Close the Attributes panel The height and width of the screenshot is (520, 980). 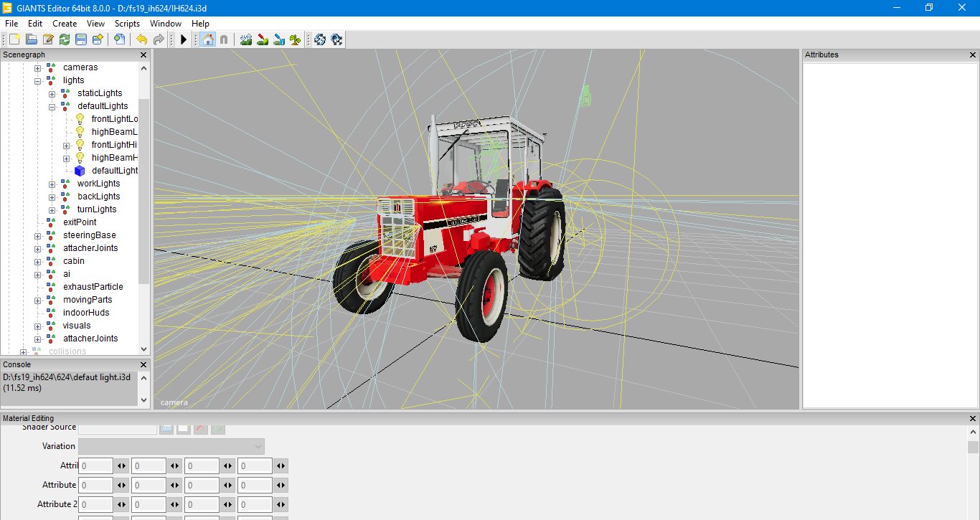[973, 55]
